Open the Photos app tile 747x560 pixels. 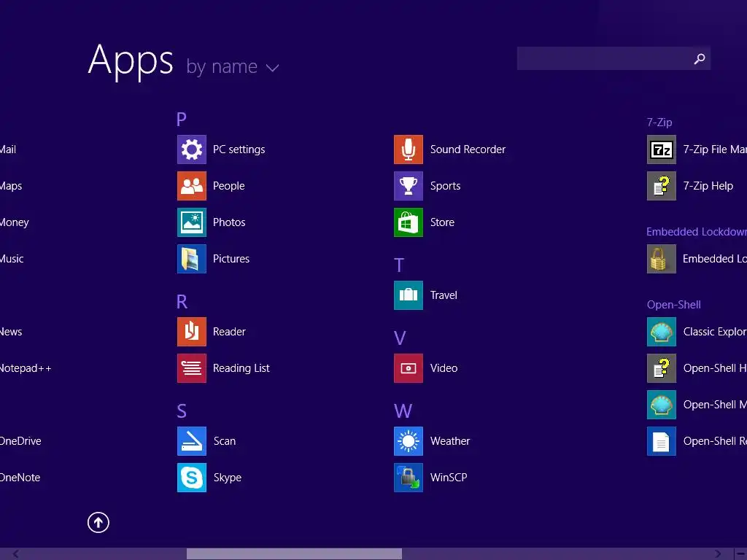[192, 222]
